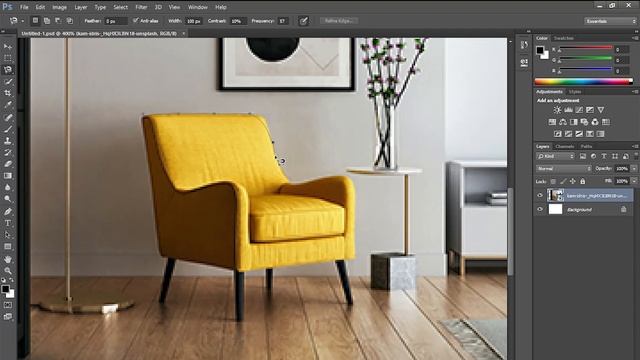
Task: Select the Move tool
Action: pos(8,47)
